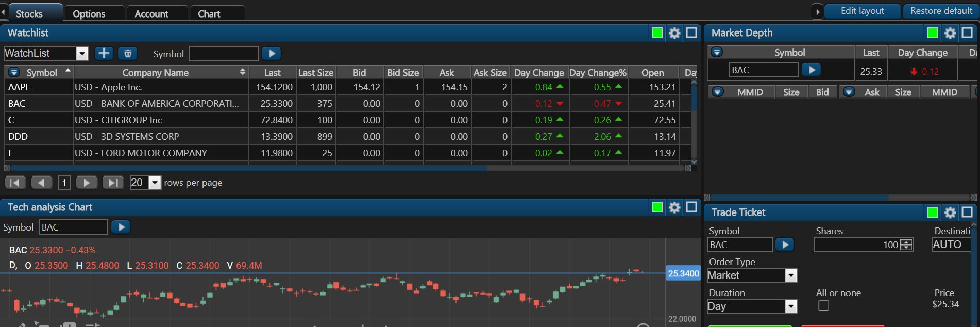Open Tech analysis Chart settings gear
This screenshot has width=980, height=327.
tap(674, 207)
